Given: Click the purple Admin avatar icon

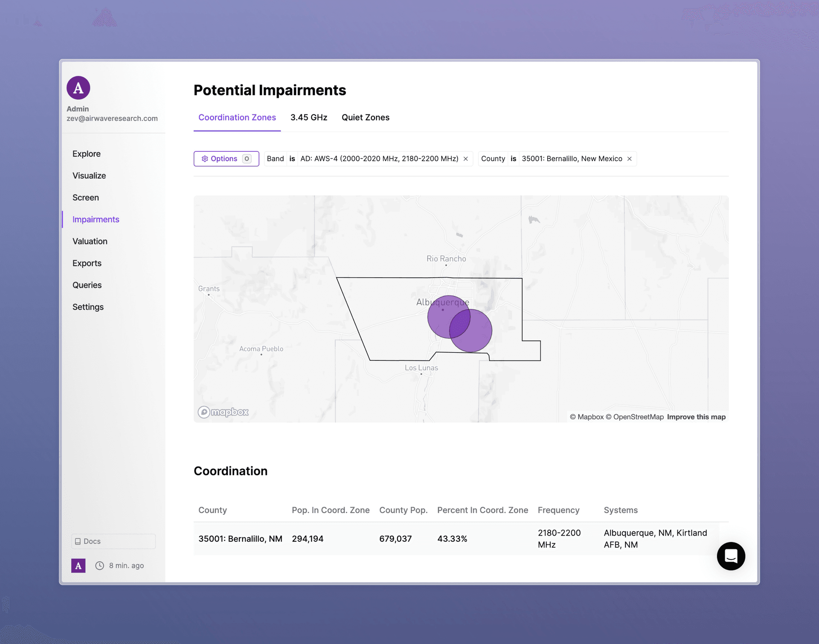Looking at the screenshot, I should pyautogui.click(x=78, y=88).
